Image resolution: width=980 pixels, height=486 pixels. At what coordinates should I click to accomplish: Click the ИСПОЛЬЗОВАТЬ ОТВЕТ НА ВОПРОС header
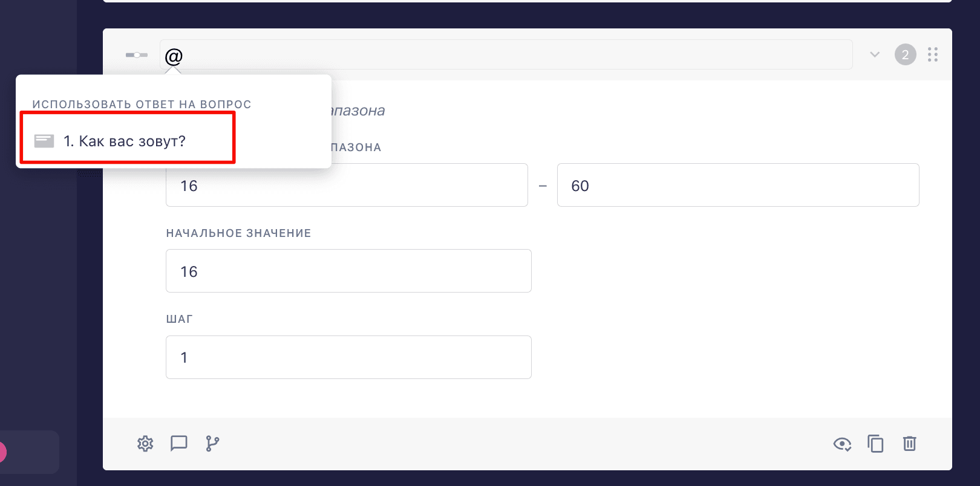coord(142,105)
